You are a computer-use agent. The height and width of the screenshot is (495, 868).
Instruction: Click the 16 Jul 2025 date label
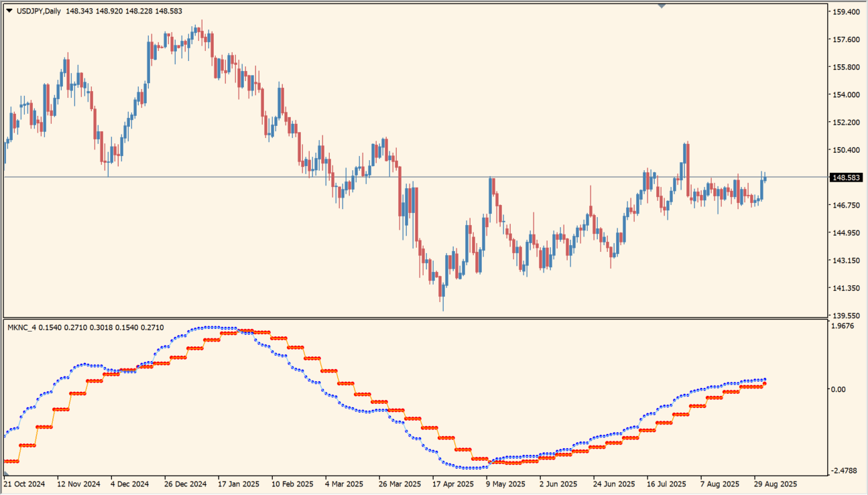667,484
